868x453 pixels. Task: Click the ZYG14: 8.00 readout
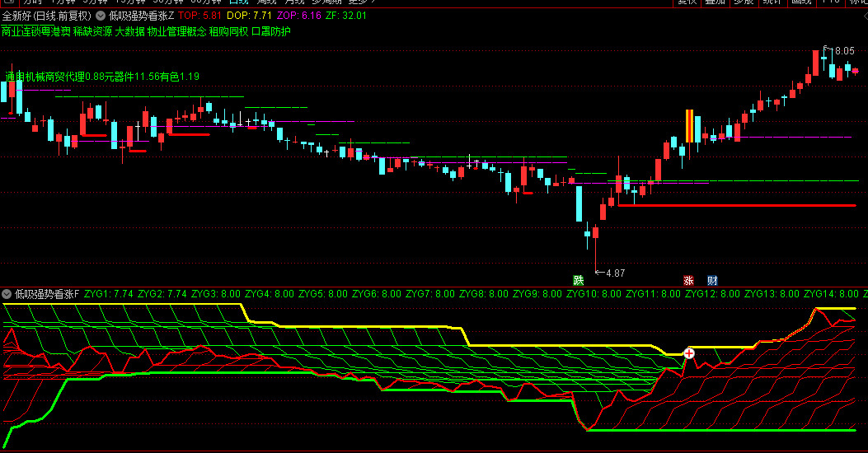coord(832,294)
